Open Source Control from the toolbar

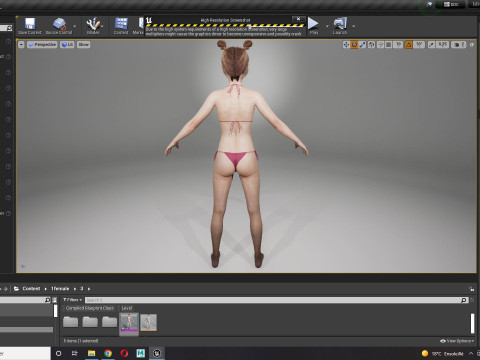pyautogui.click(x=59, y=26)
